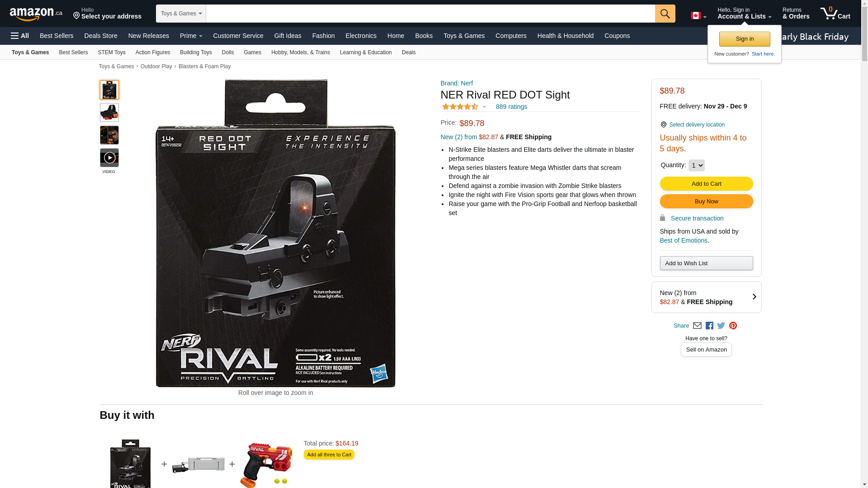Click the magnifying glass search button
Screen dimensions: 868x488
[665, 14]
